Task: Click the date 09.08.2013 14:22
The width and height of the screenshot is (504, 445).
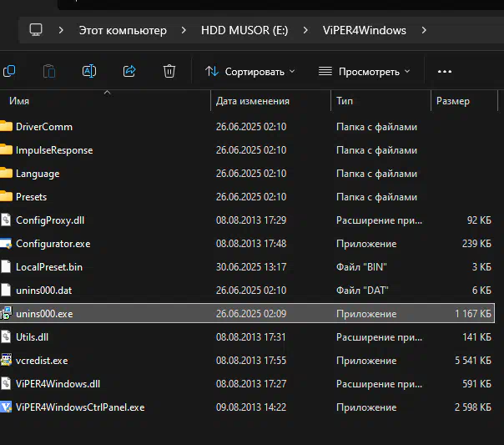Action: click(x=251, y=407)
